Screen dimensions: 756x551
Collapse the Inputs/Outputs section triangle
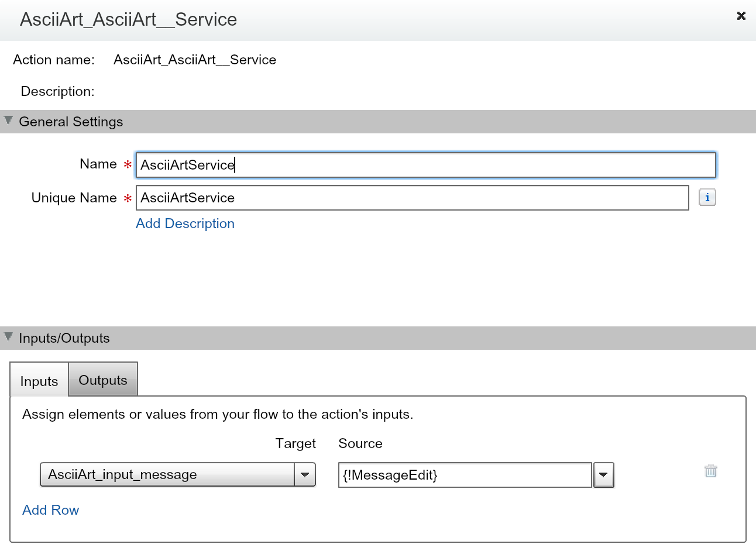[x=8, y=336]
